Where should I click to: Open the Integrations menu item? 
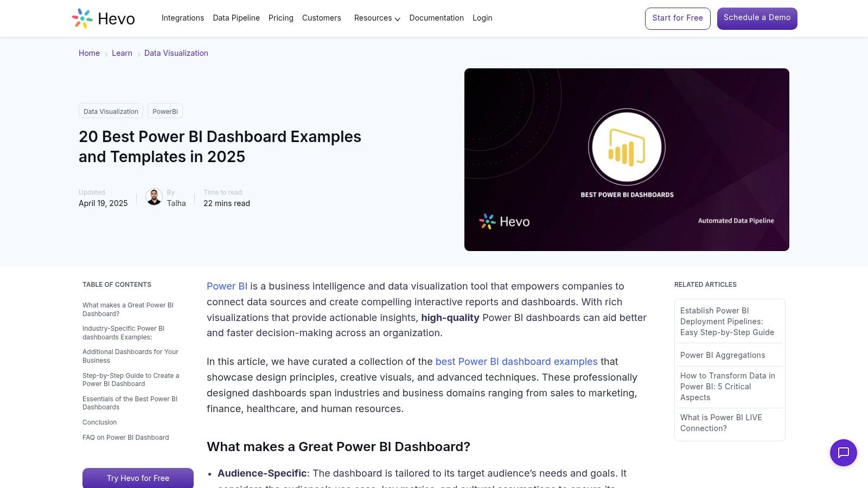click(x=183, y=18)
